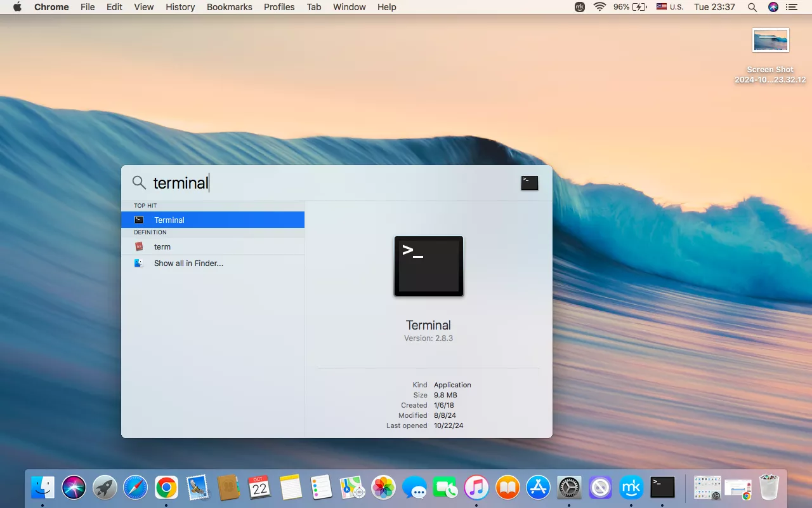The image size is (812, 508).
Task: Open Launchpad rocket icon in dock
Action: click(x=105, y=488)
